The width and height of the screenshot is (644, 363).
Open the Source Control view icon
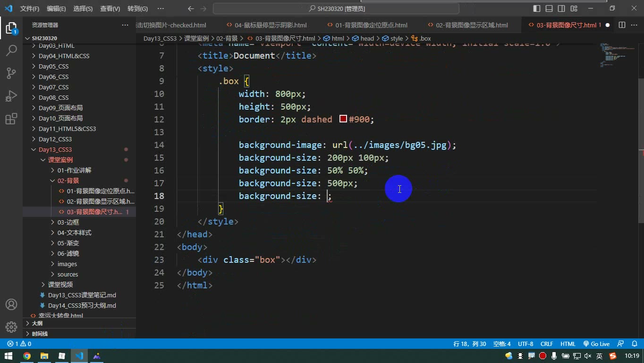pos(11,73)
